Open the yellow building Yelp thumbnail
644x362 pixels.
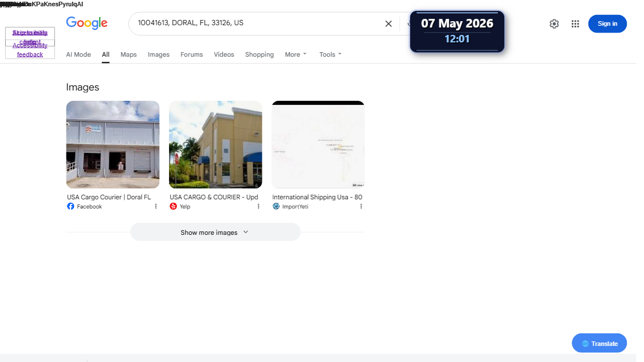point(215,144)
